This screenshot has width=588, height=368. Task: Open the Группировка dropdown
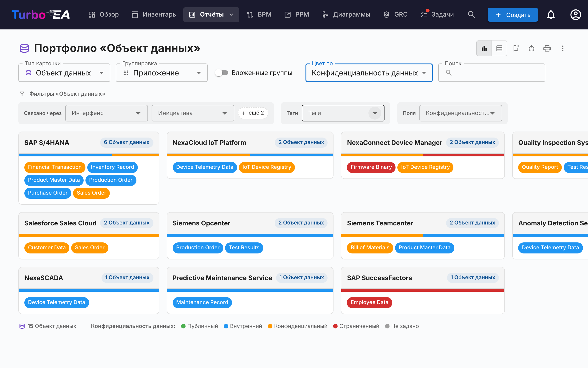point(161,72)
